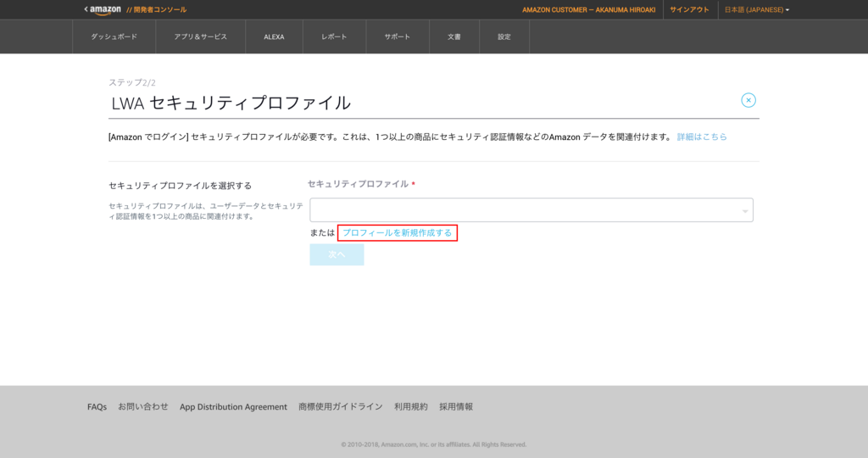The height and width of the screenshot is (458, 868).
Task: Open 利用規約 footer link
Action: click(x=411, y=406)
